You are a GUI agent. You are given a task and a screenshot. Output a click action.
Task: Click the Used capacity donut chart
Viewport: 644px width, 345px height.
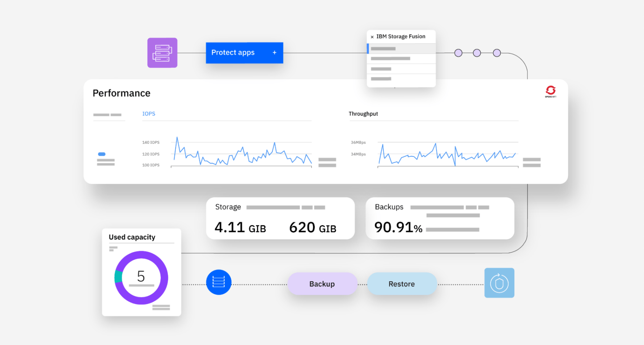[x=141, y=278]
